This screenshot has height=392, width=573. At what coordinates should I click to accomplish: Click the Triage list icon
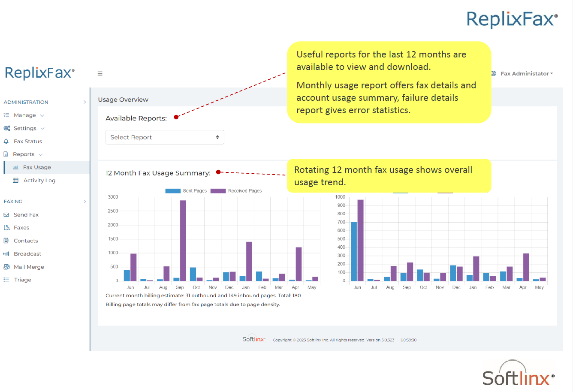[x=6, y=280]
